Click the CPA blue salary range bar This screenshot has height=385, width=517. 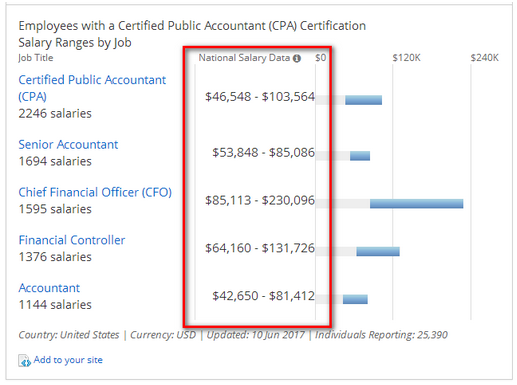point(363,100)
